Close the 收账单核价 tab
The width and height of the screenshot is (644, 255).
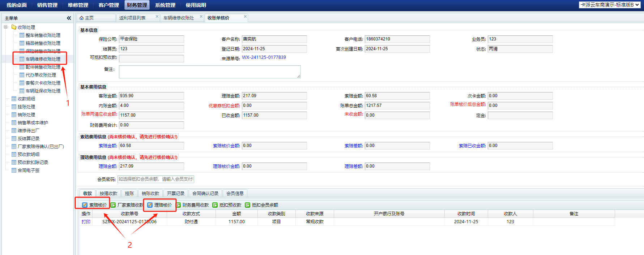[245, 16]
